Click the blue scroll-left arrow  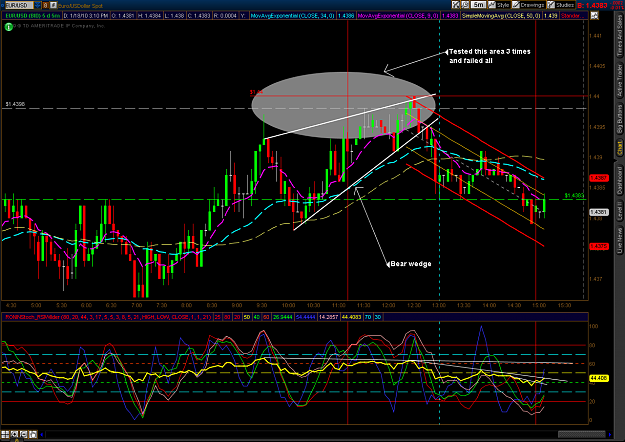(42, 434)
